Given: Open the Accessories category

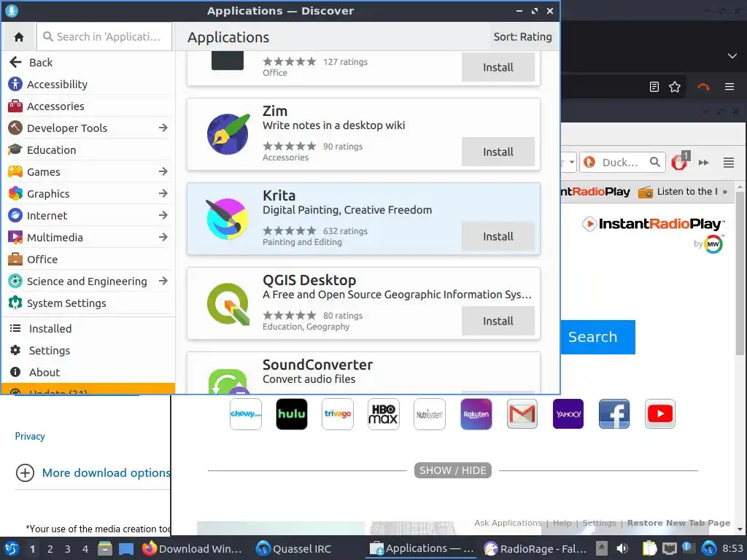Looking at the screenshot, I should [x=88, y=106].
